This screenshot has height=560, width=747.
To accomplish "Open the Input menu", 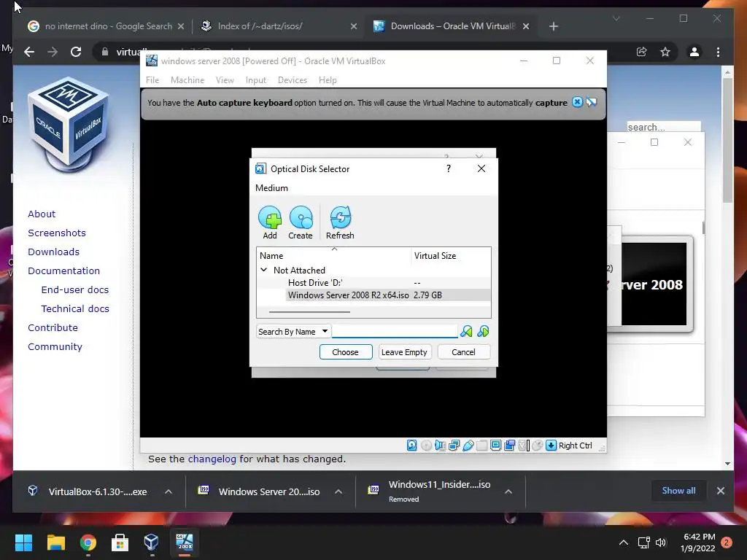I will click(x=256, y=80).
